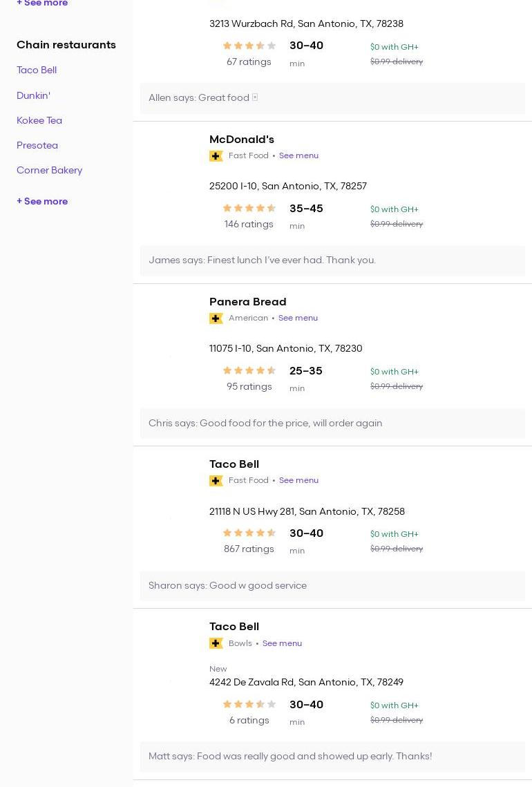Open the McDonald's restaurant title
Viewport: 532px width, 787px height.
coord(241,139)
